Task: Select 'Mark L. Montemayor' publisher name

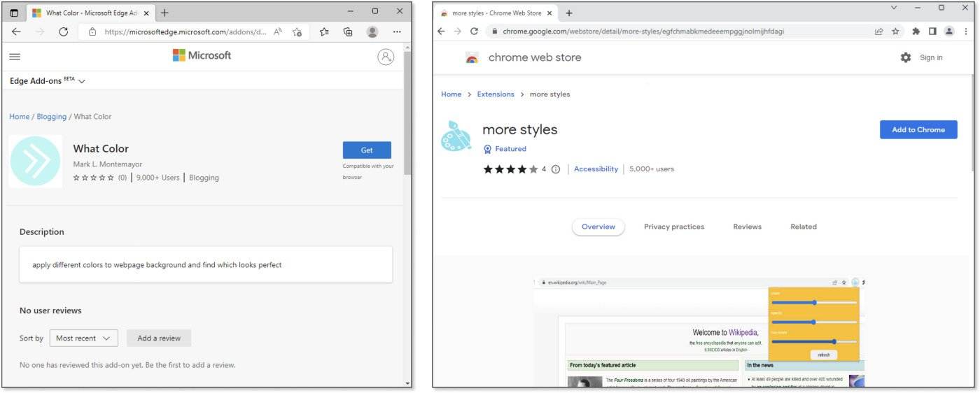Action: 108,164
